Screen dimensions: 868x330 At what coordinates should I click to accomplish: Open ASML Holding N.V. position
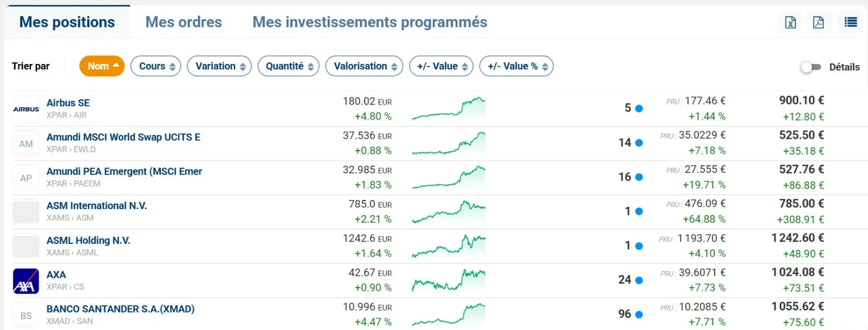tap(88, 240)
